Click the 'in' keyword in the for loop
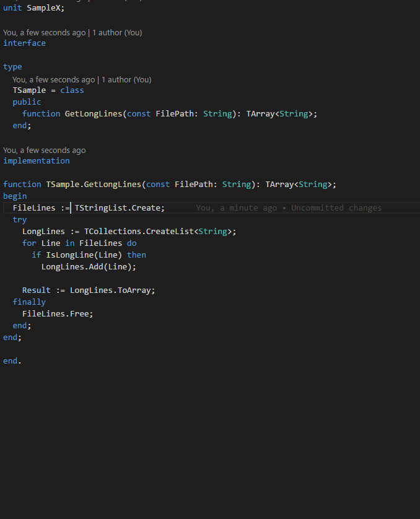 [x=70, y=243]
